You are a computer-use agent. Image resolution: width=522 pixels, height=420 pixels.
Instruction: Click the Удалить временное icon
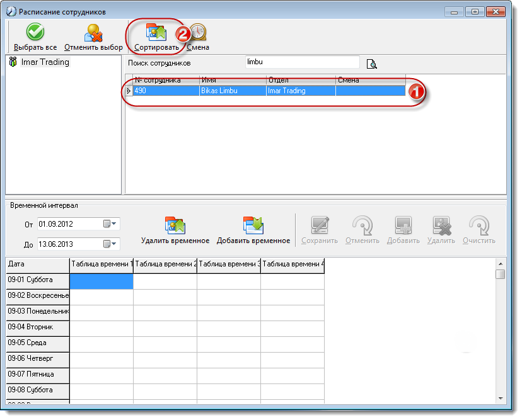tap(175, 225)
